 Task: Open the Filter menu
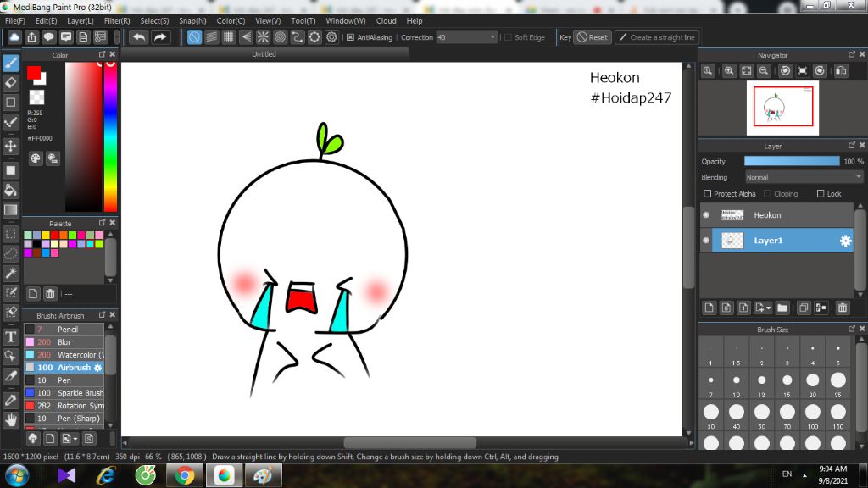pos(117,20)
